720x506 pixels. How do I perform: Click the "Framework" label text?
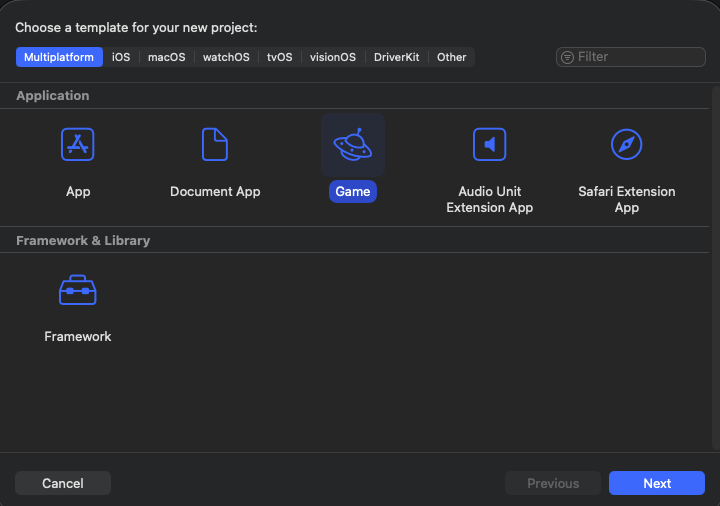(x=78, y=337)
